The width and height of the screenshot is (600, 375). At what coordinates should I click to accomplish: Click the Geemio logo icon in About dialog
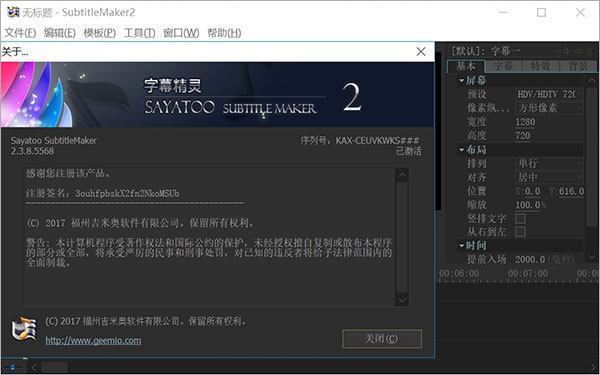click(24, 329)
